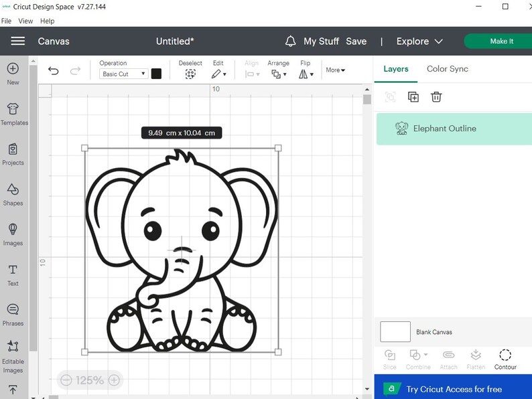Click the Untitled* project title

pos(175,41)
